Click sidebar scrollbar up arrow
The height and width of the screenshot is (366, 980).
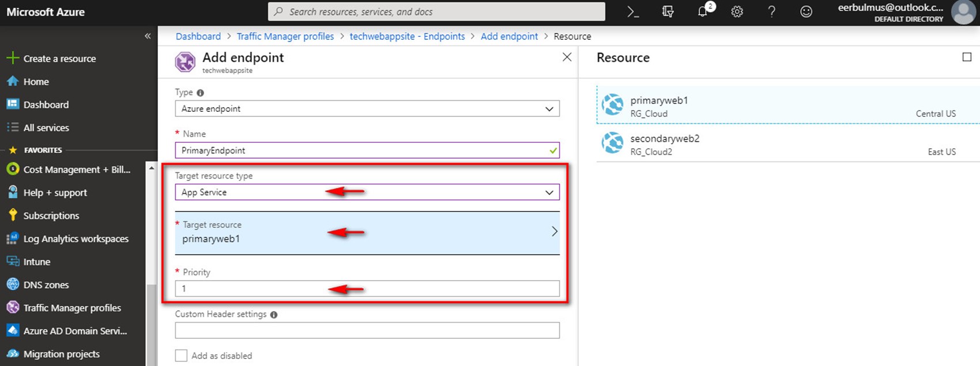click(x=152, y=168)
